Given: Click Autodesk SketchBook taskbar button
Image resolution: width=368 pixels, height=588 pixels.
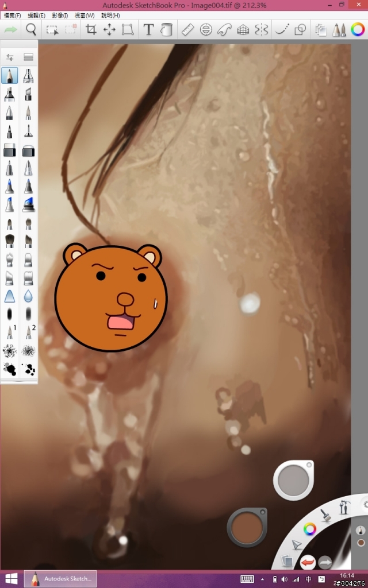Looking at the screenshot, I should [x=60, y=579].
